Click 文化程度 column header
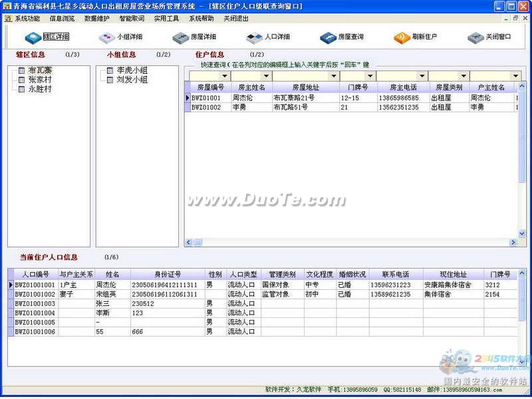The width and height of the screenshot is (532, 399). tap(320, 274)
